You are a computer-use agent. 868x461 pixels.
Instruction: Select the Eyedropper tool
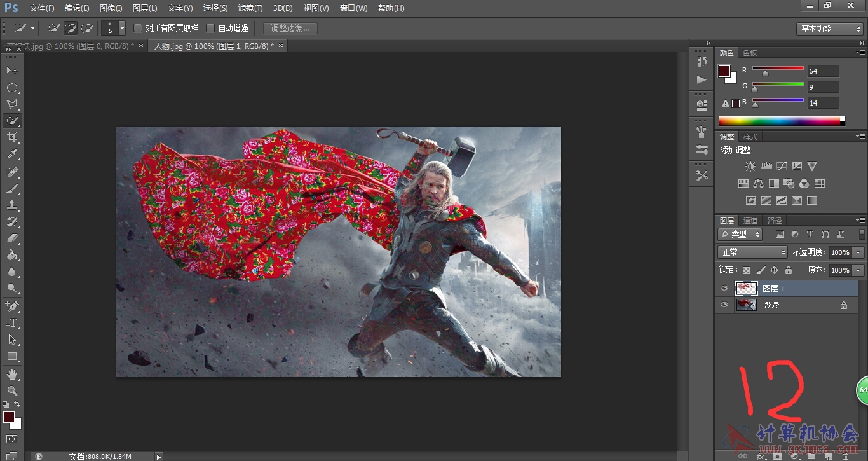click(12, 154)
